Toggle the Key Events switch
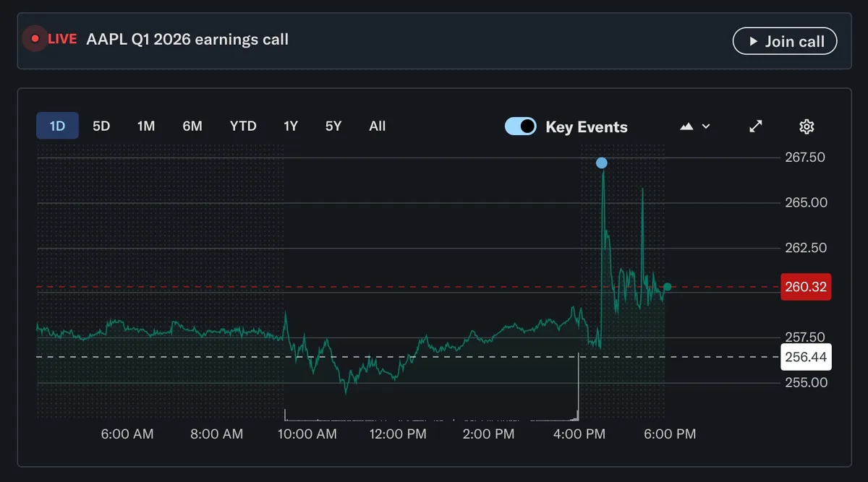Screen dimensions: 868x482 point(521,126)
